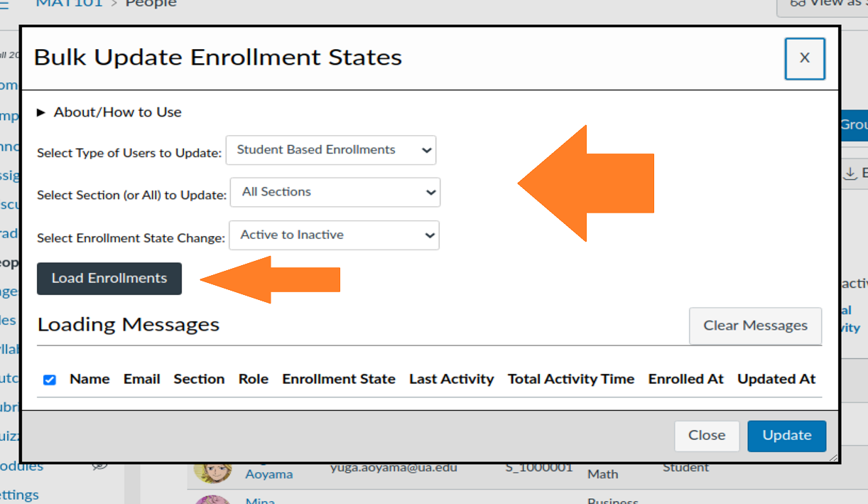The image size is (868, 504).
Task: Open the All Sections dropdown
Action: pos(335,192)
